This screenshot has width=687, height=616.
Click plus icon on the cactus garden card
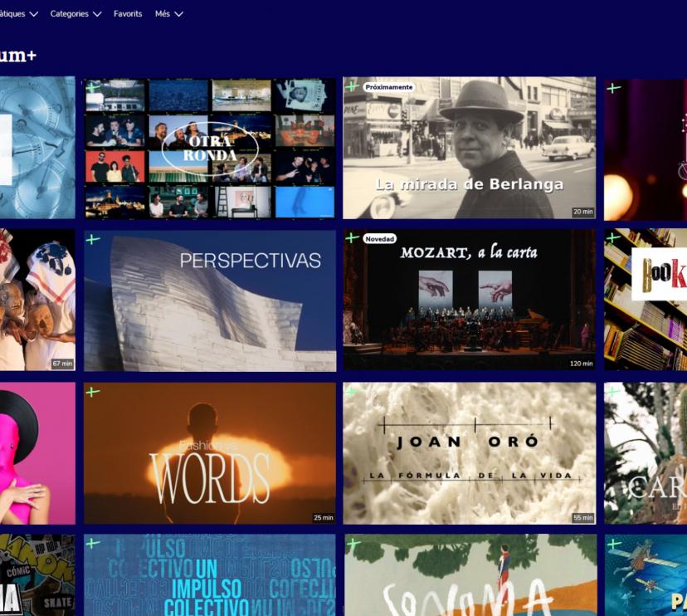pyautogui.click(x=613, y=392)
